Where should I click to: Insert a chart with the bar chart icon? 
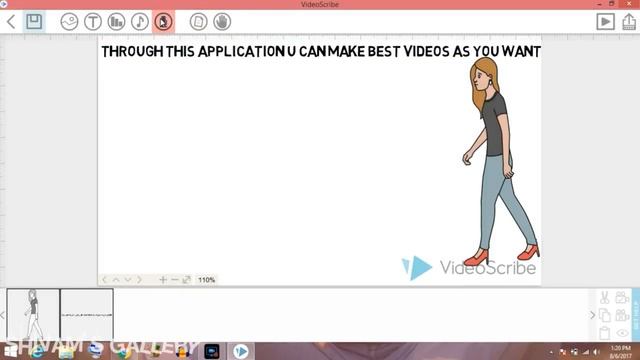(116, 22)
